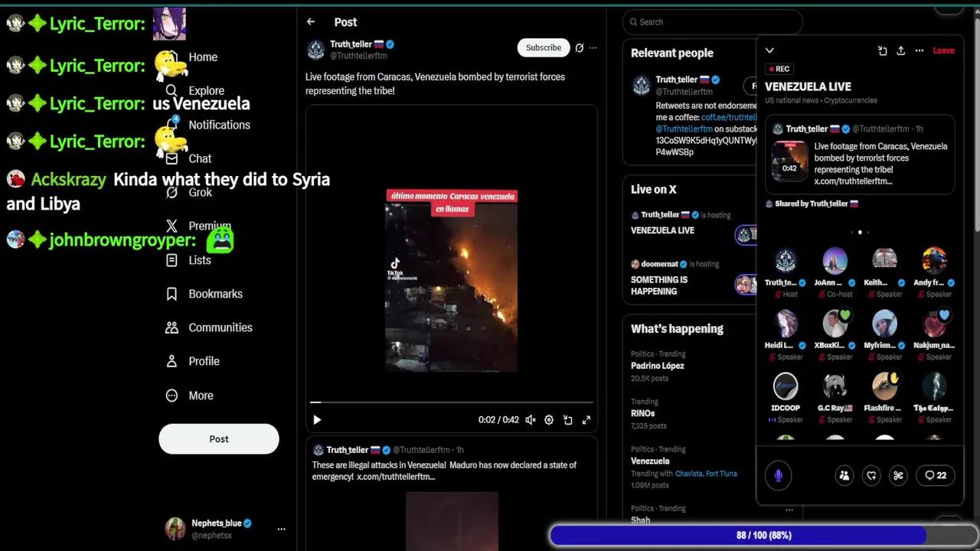Open Bookmarks in the sidebar
The height and width of the screenshot is (551, 980).
204,294
